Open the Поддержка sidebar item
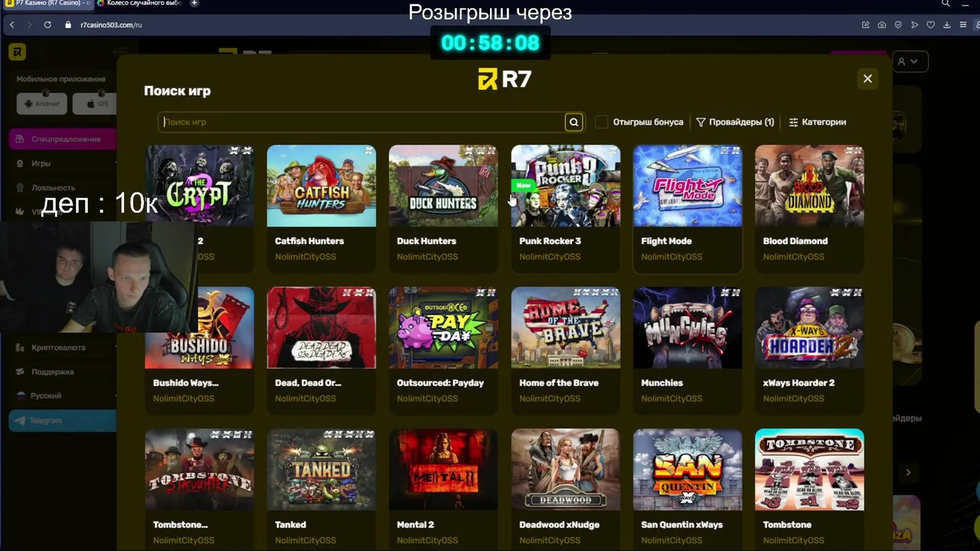This screenshot has width=980, height=551. [53, 372]
